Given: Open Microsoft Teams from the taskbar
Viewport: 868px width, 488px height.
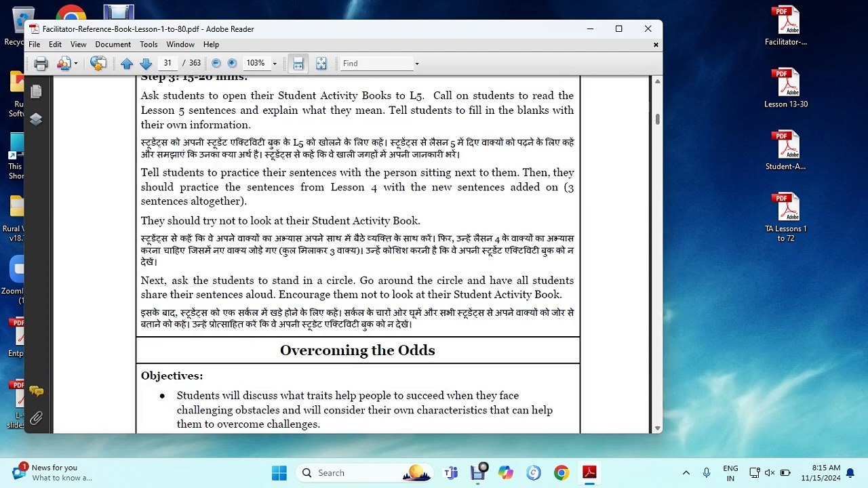Looking at the screenshot, I should pos(451,473).
